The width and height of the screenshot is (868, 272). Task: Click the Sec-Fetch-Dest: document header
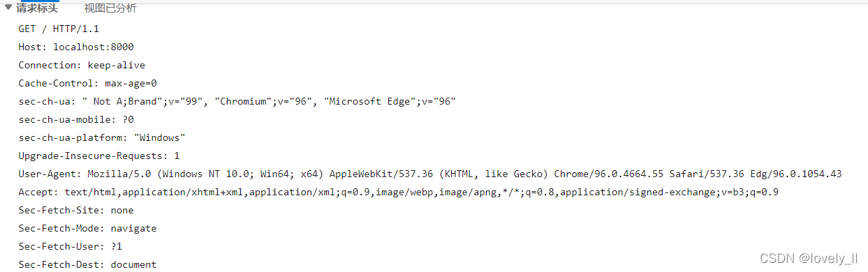tap(87, 264)
